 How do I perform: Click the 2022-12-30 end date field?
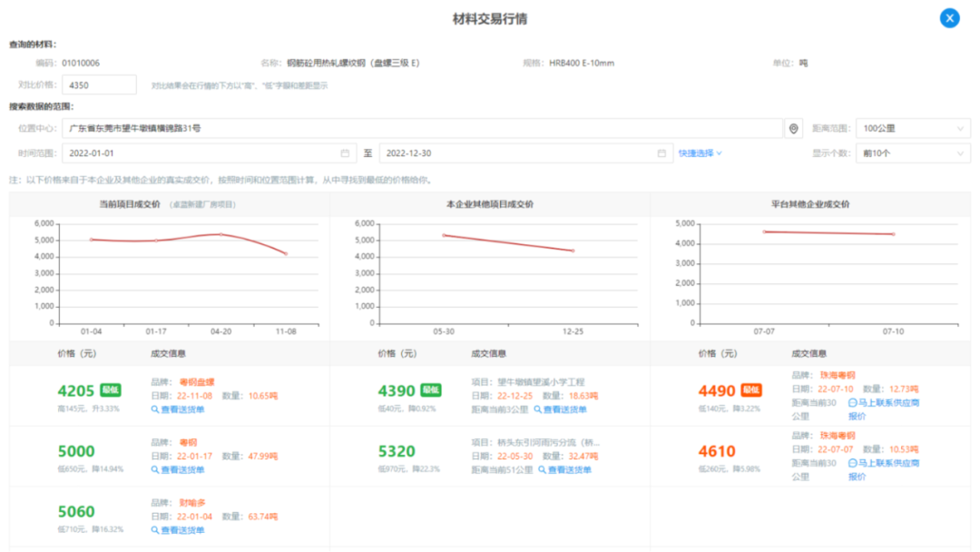point(517,153)
